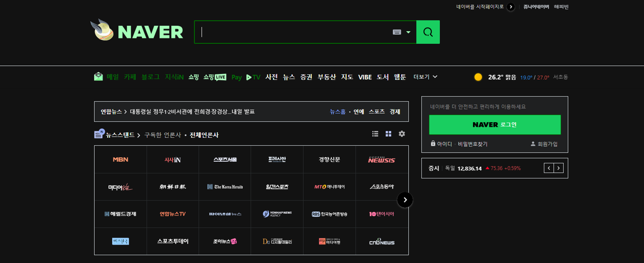Expand the 더보기 menu
The width and height of the screenshot is (644, 263).
[425, 77]
